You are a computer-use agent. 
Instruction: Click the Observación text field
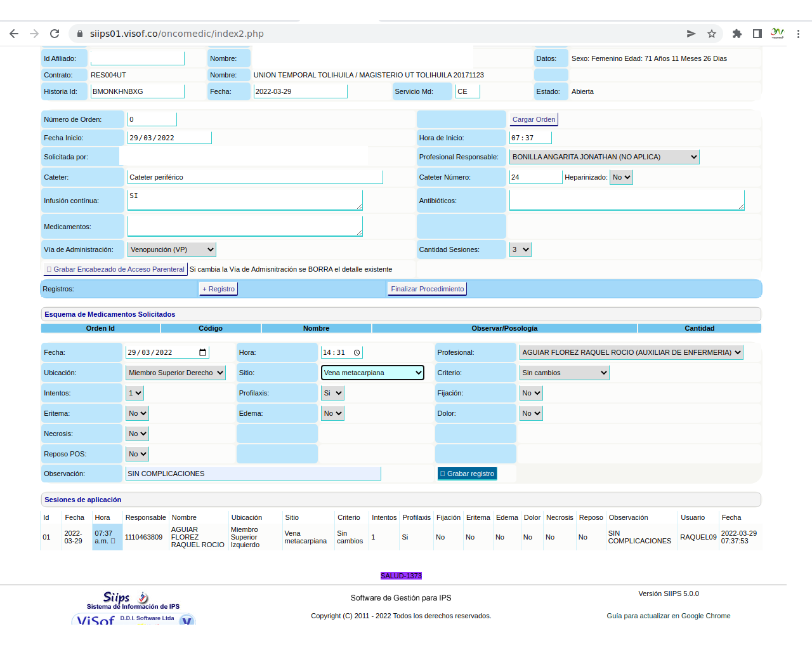tap(254, 474)
